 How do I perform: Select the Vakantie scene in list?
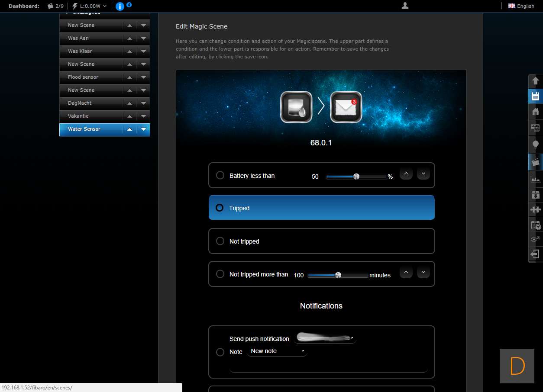point(78,116)
